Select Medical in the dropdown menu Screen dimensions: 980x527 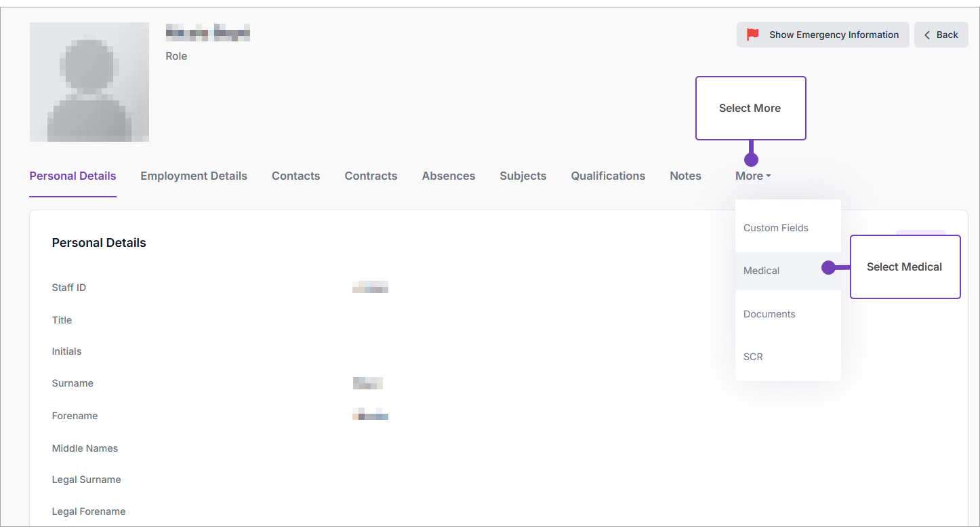(x=761, y=271)
